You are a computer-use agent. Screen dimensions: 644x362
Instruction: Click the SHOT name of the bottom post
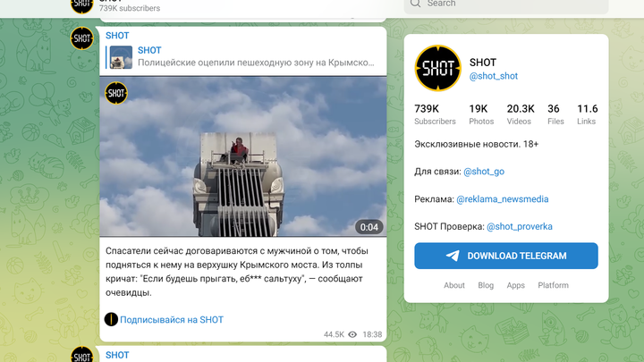117,356
